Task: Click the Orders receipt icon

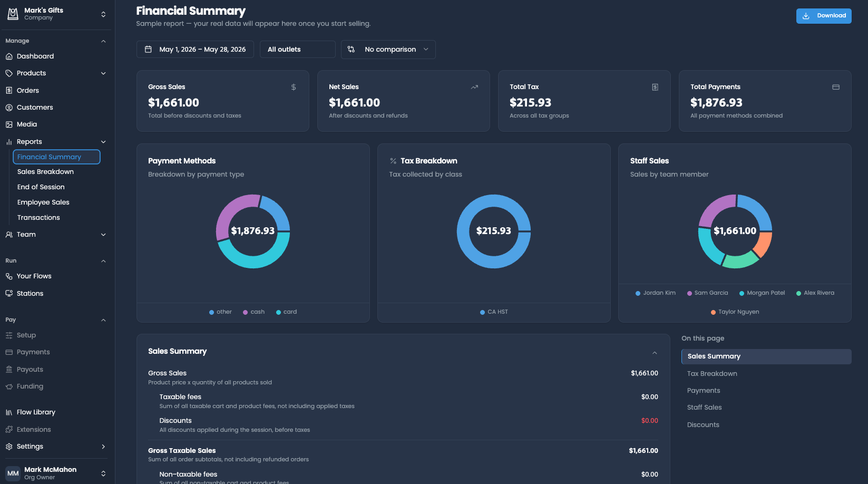Action: 9,91
